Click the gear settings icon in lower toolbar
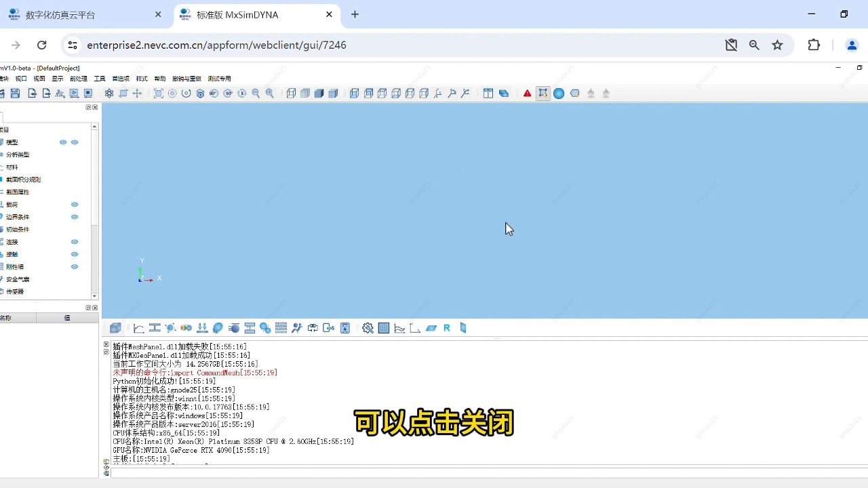Viewport: 868px width, 488px height. pos(368,328)
